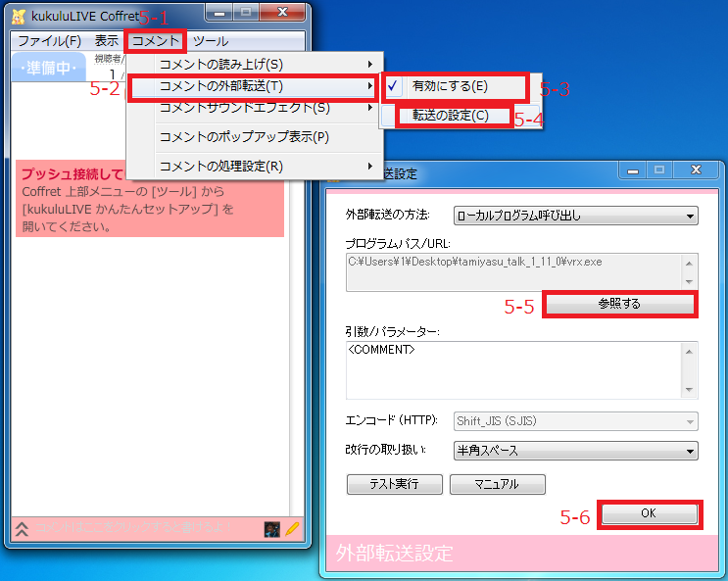Confirm settings with the OK button
This screenshot has height=581, width=728.
(650, 513)
